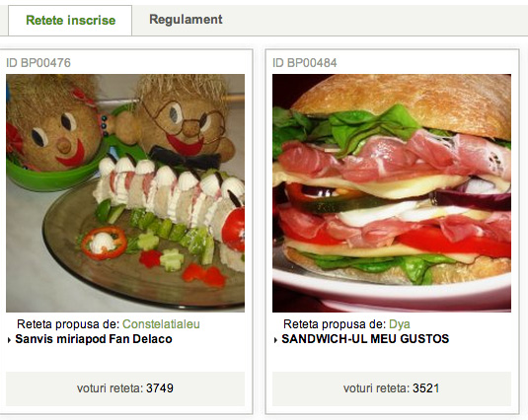Open the caterpillar sandwich recipe photo

click(125, 193)
